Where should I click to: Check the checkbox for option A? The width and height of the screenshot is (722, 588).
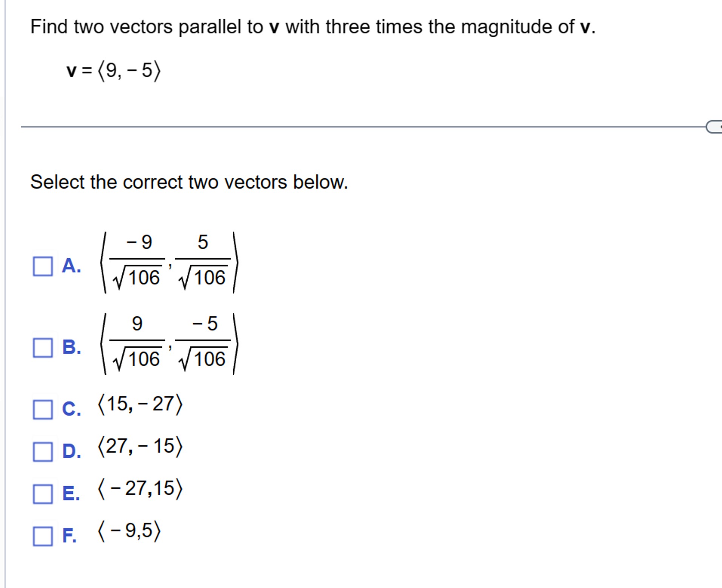[43, 266]
